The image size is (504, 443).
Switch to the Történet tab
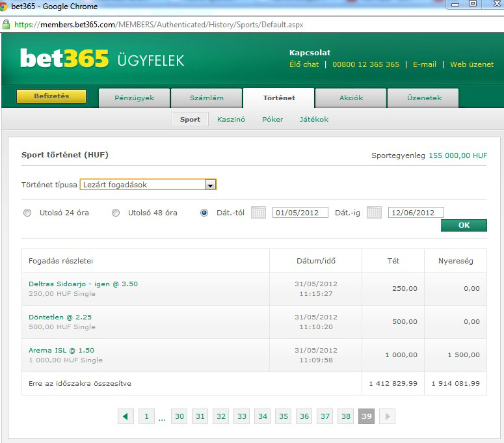[x=279, y=98]
